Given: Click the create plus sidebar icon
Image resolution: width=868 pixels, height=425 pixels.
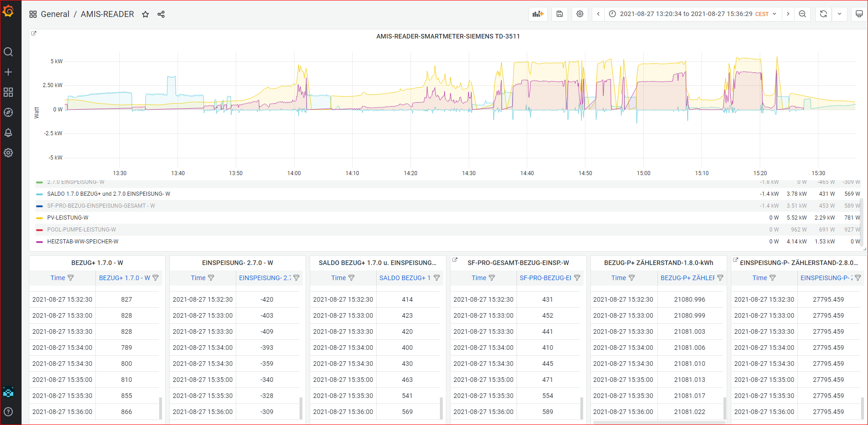Looking at the screenshot, I should tap(8, 72).
